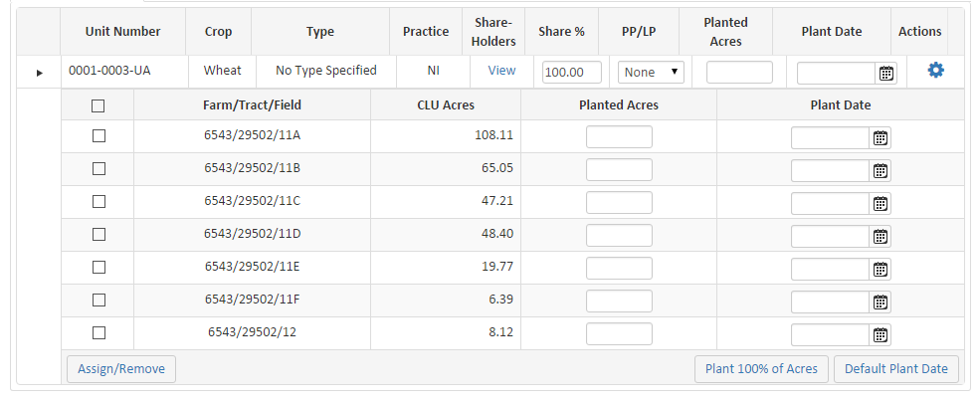Screen dimensions: 980x403
Task: Click the Assign/Remove button
Action: (121, 368)
